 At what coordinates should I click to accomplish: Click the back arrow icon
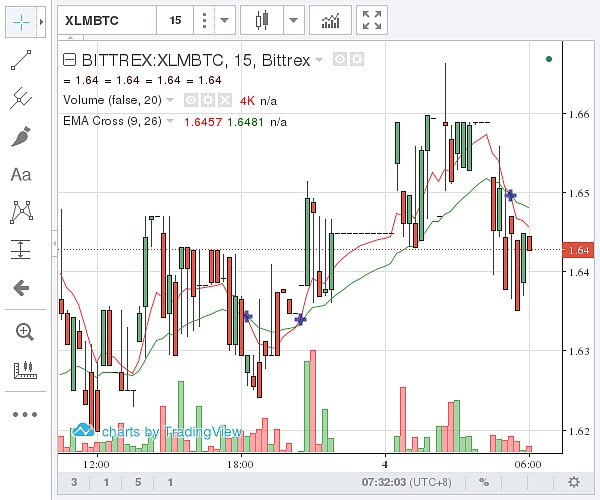21,288
